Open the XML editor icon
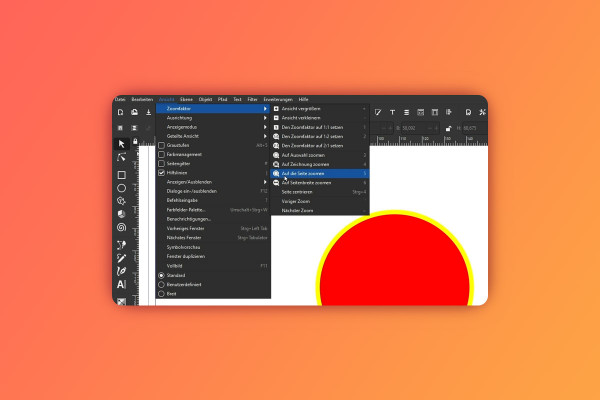 tap(421, 112)
